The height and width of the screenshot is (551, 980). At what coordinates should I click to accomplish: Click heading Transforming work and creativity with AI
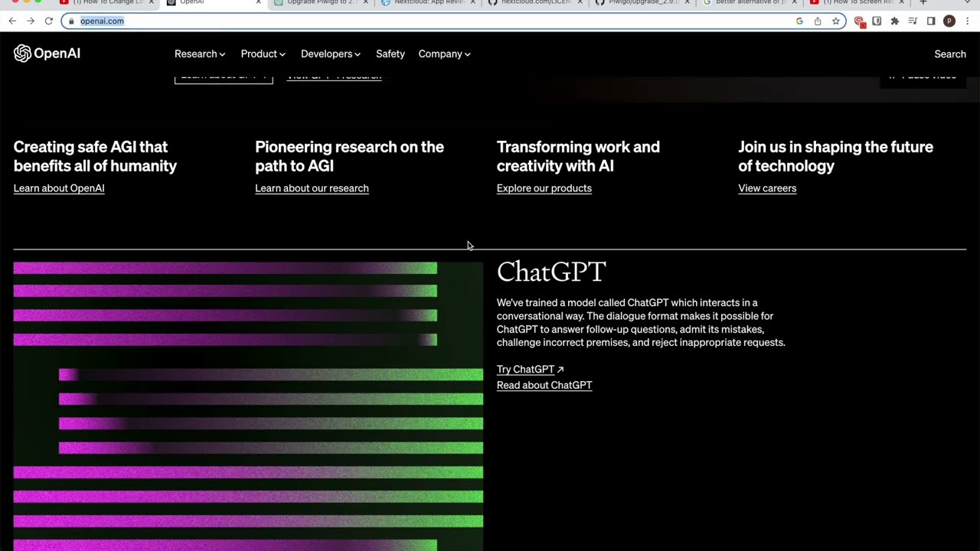578,156
